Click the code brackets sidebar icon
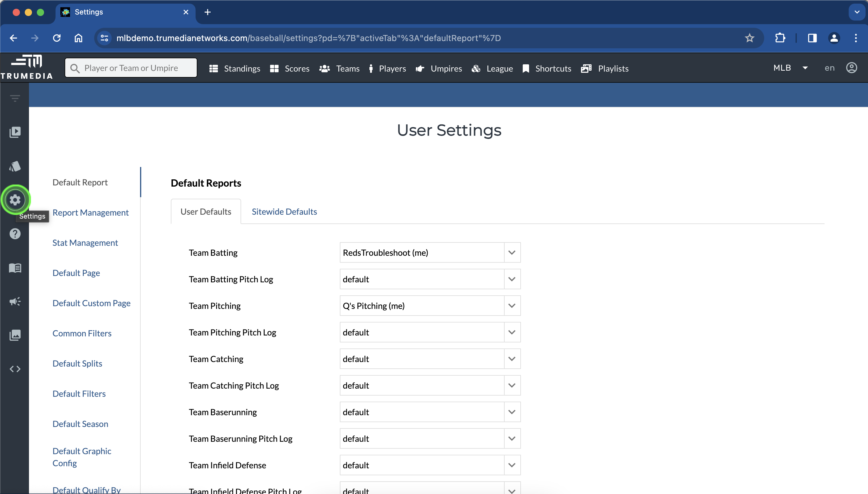This screenshot has height=494, width=868. point(15,369)
